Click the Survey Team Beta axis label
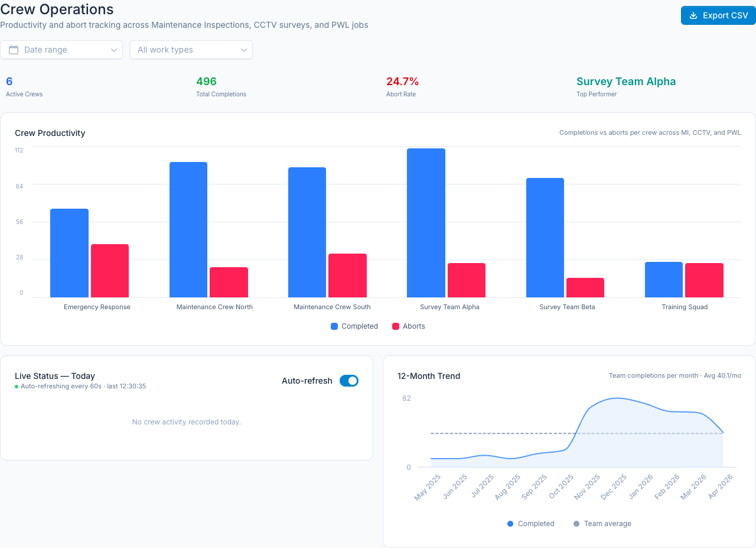Viewport: 756px width, 548px height. (567, 307)
